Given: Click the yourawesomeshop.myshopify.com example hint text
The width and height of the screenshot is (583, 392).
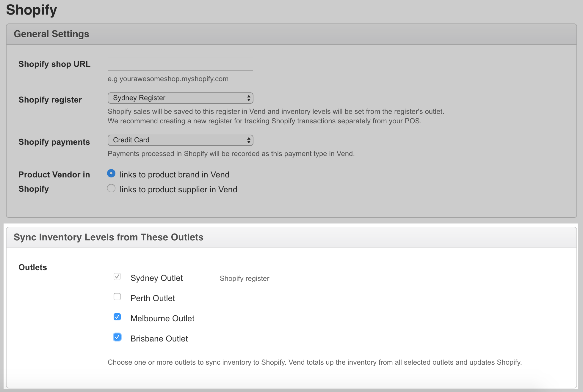Looking at the screenshot, I should pos(168,79).
